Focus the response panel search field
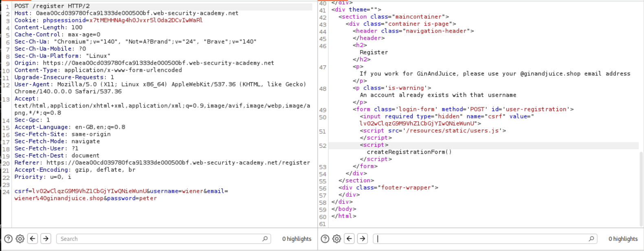Image resolution: width=644 pixels, height=251 pixels. (481, 239)
